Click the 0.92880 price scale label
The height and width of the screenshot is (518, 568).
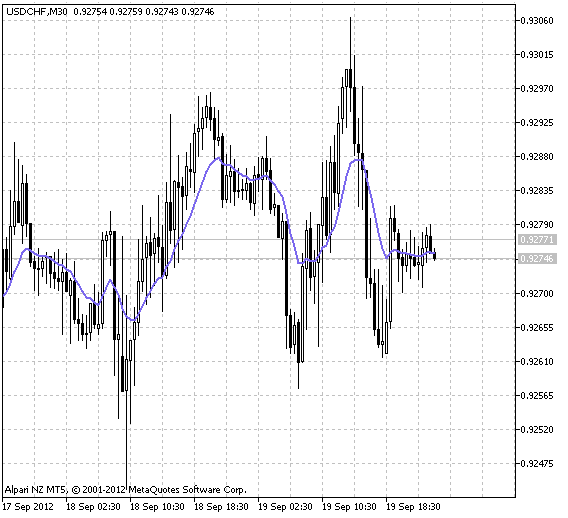pyautogui.click(x=537, y=157)
